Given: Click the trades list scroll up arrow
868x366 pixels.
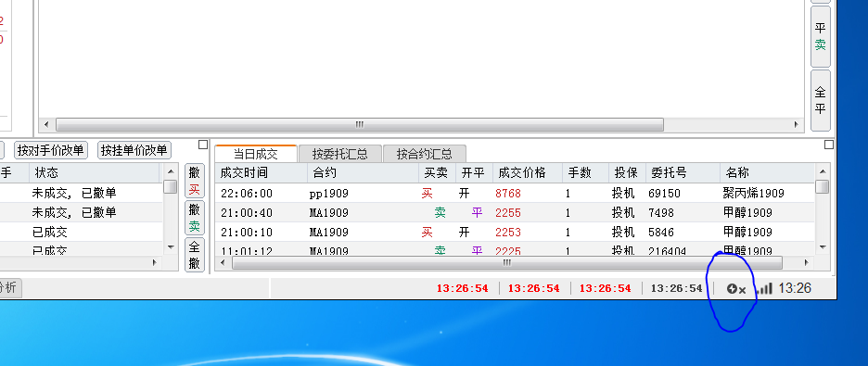Looking at the screenshot, I should click(823, 171).
